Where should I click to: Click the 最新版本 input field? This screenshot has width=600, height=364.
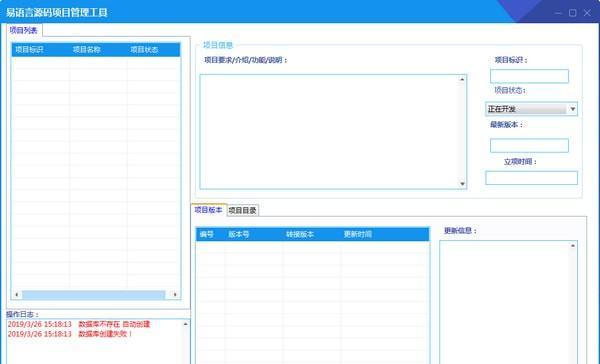click(529, 145)
